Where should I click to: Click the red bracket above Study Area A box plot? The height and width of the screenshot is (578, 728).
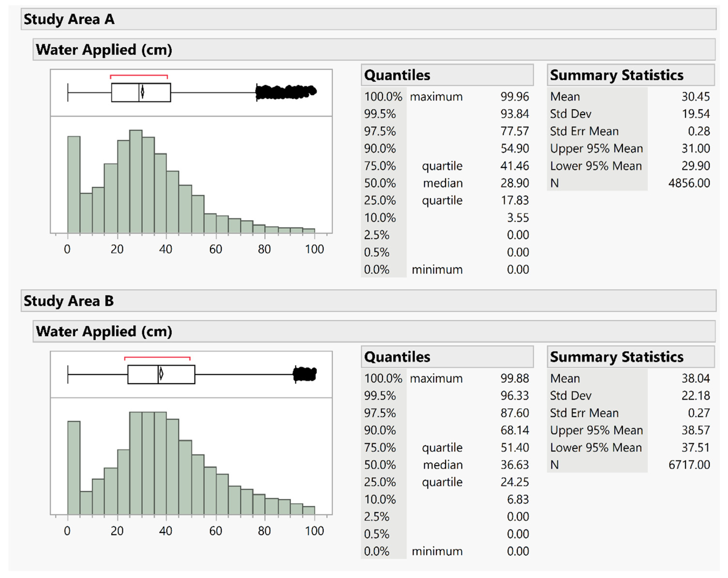pyautogui.click(x=139, y=75)
